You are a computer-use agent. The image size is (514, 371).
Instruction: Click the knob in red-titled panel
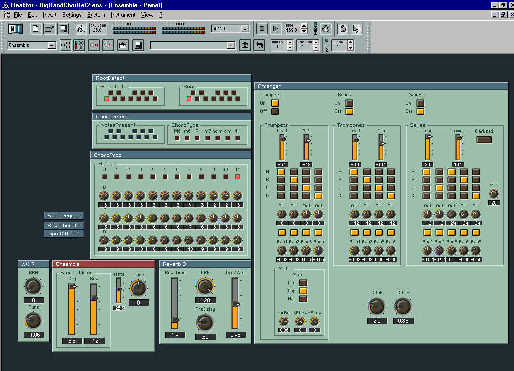click(138, 288)
